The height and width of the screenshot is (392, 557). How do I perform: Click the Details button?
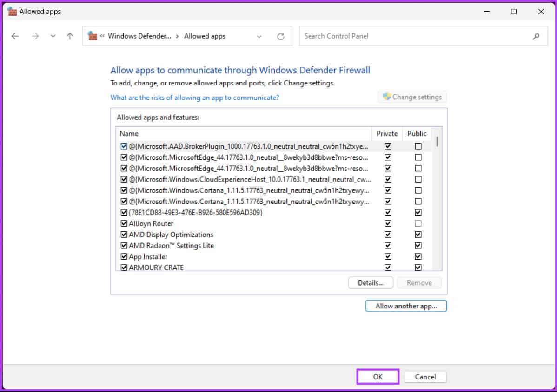tap(371, 283)
